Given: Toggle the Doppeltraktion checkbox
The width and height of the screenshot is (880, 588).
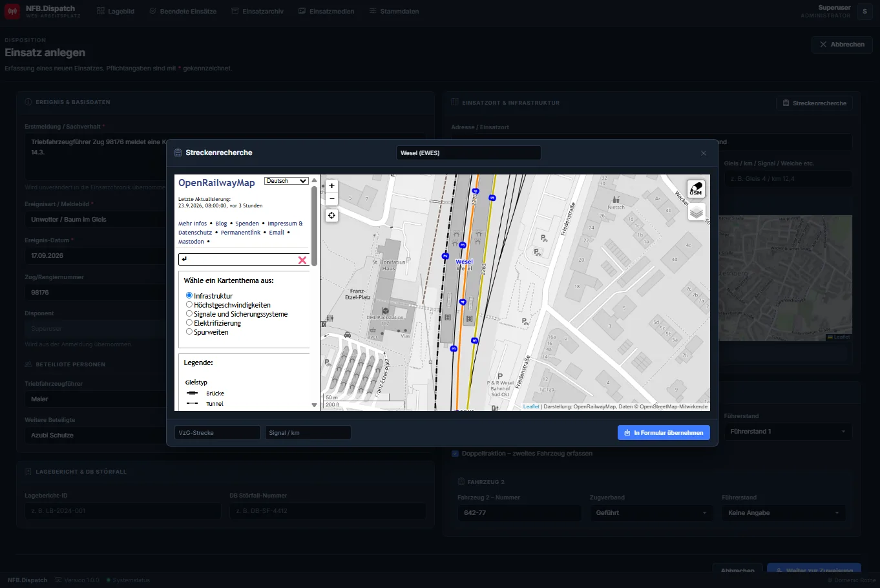Looking at the screenshot, I should click(x=455, y=454).
